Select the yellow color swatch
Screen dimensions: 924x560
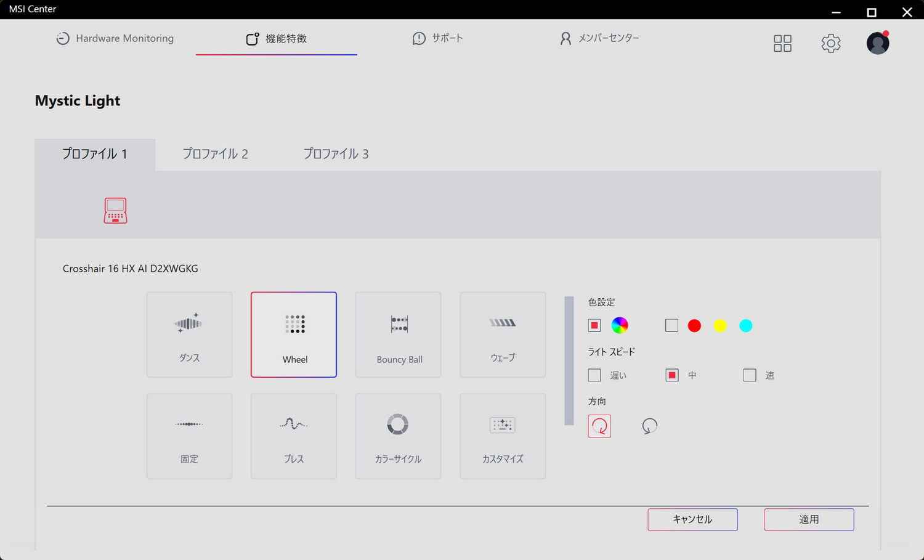(x=720, y=325)
